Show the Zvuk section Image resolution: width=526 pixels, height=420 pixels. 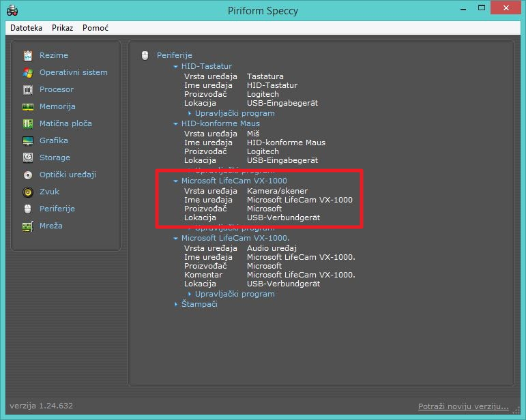tap(49, 192)
